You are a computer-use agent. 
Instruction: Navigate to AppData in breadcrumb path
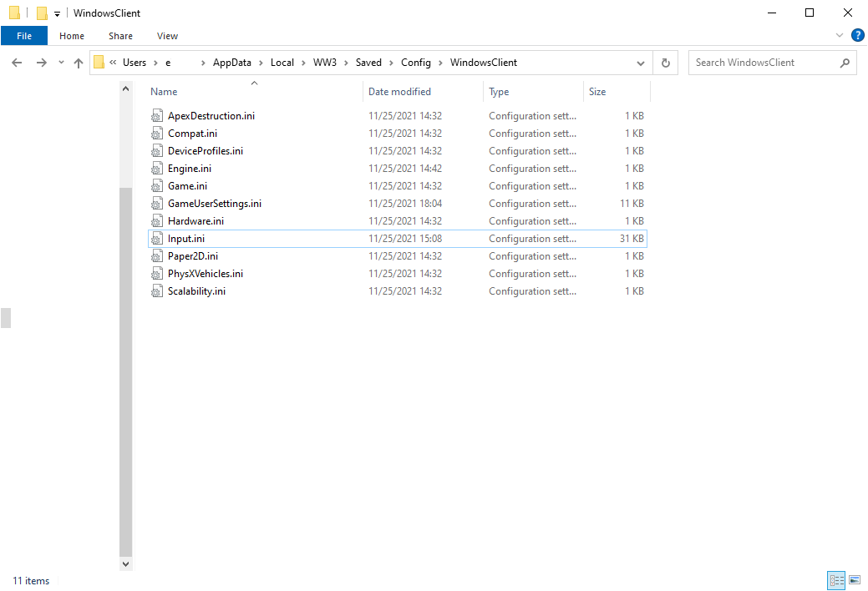pos(232,63)
